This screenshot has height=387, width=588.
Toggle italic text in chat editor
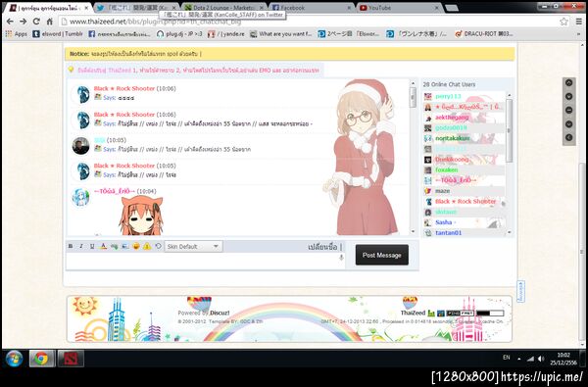81,246
